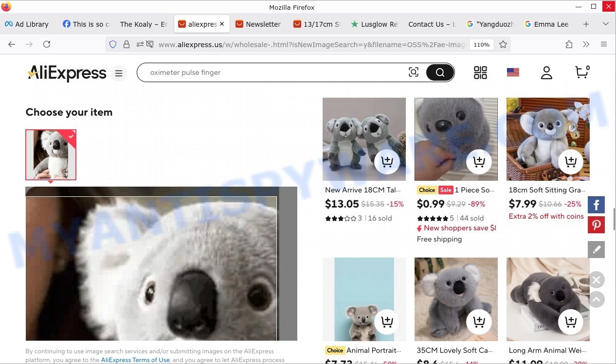The image size is (616, 364).
Task: Submit search with the magnifier button
Action: pyautogui.click(x=440, y=72)
